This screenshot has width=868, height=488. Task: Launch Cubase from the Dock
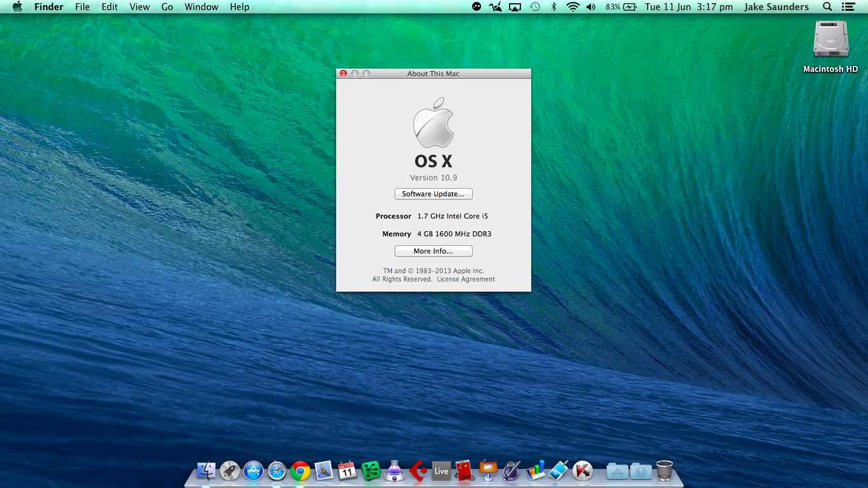[x=418, y=471]
